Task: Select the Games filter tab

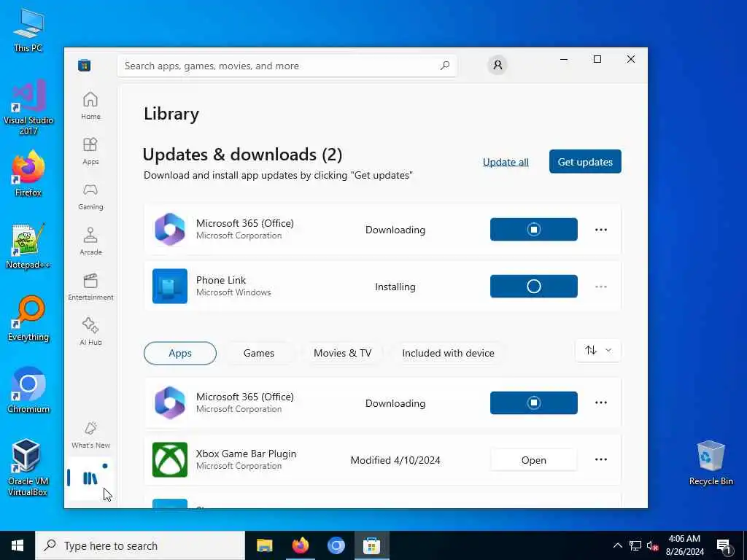Action: tap(259, 353)
